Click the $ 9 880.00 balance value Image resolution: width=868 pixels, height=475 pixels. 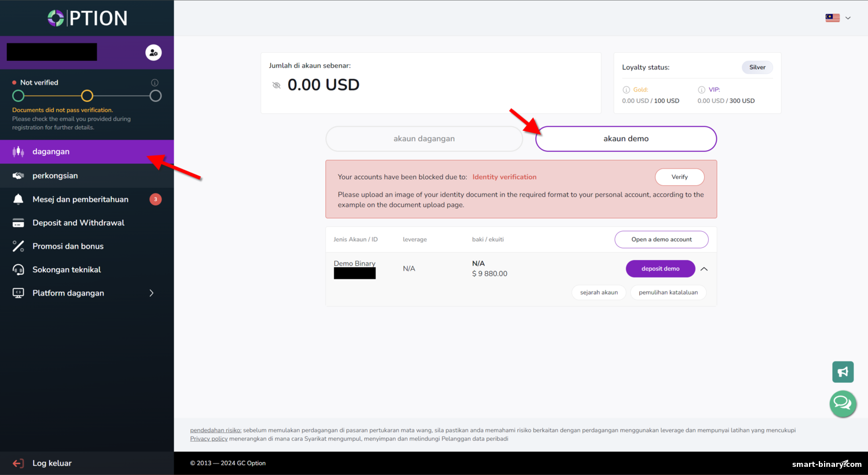pos(490,274)
